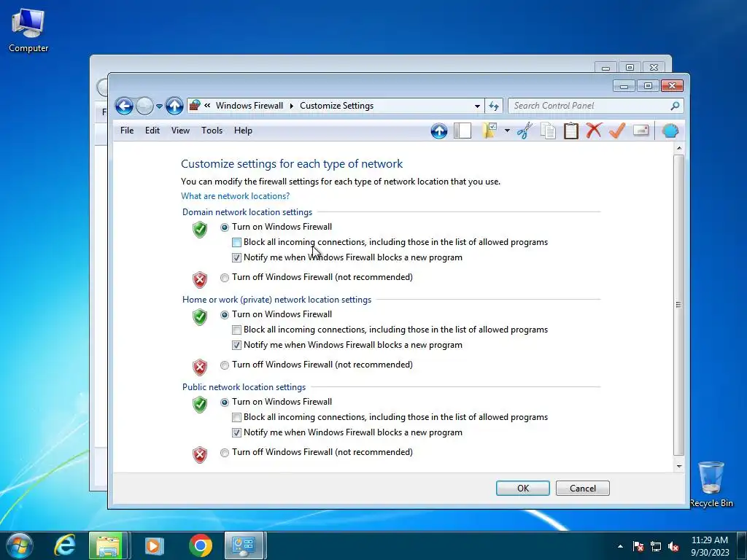The width and height of the screenshot is (747, 560).
Task: Open Windows Explorer from the taskbar
Action: coord(108,545)
